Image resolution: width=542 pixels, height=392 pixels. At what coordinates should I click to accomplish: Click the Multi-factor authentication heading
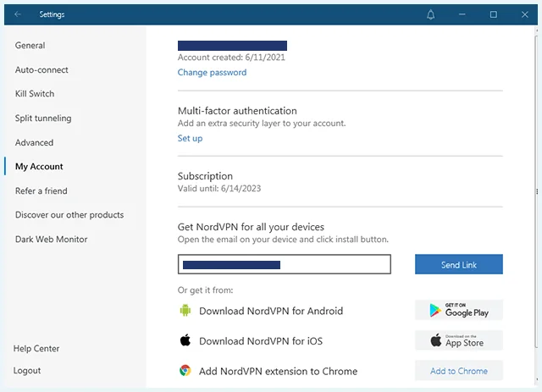(237, 111)
